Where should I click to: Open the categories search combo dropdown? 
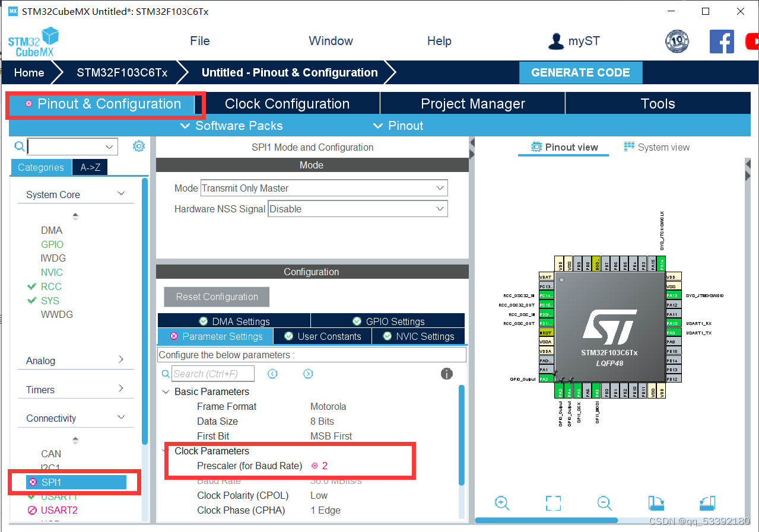pyautogui.click(x=109, y=146)
